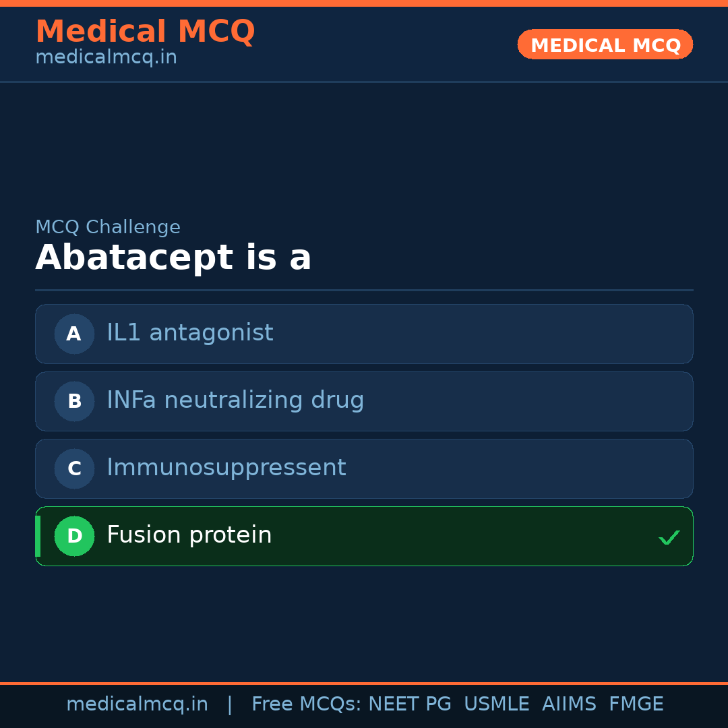Click the USMLE footer text
Screen dimensions: 728x728
[x=497, y=704]
